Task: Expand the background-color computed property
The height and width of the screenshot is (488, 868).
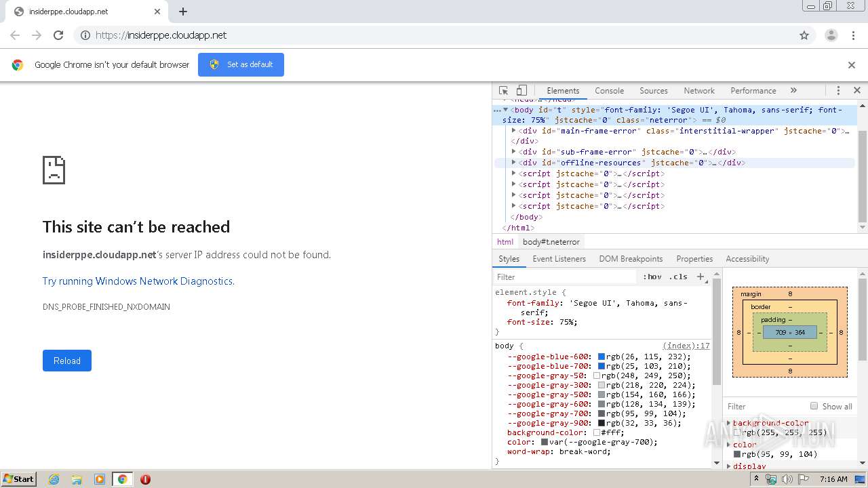Action: [729, 423]
